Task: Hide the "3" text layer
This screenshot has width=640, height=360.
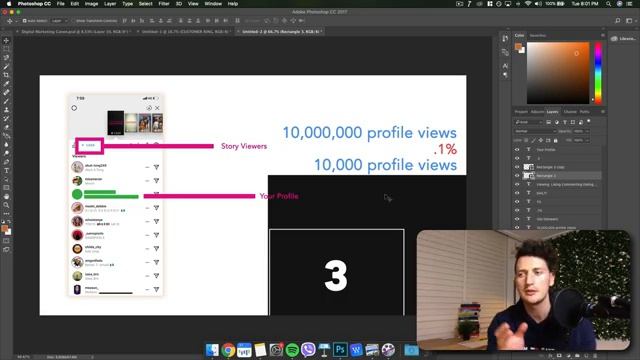Action: pos(517,158)
